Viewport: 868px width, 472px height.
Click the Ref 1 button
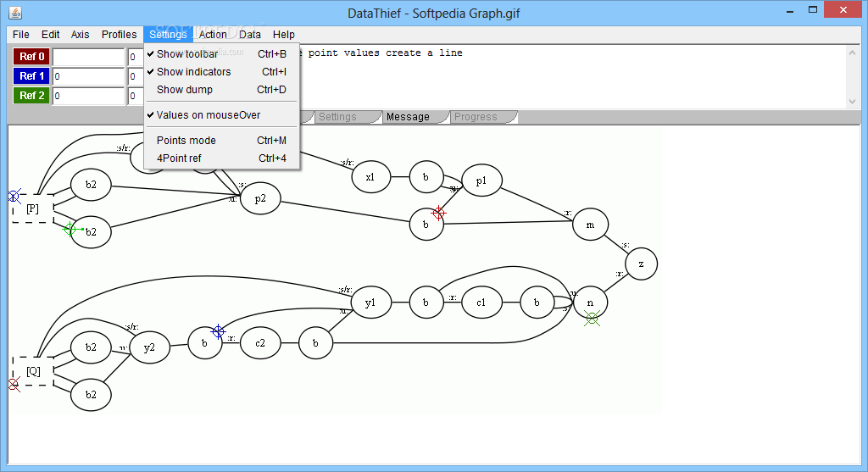click(31, 75)
